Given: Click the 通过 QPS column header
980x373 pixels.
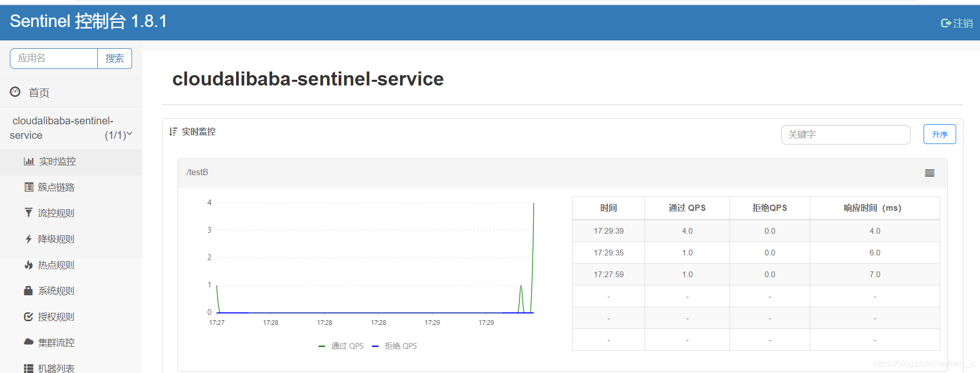Looking at the screenshot, I should coord(687,208).
